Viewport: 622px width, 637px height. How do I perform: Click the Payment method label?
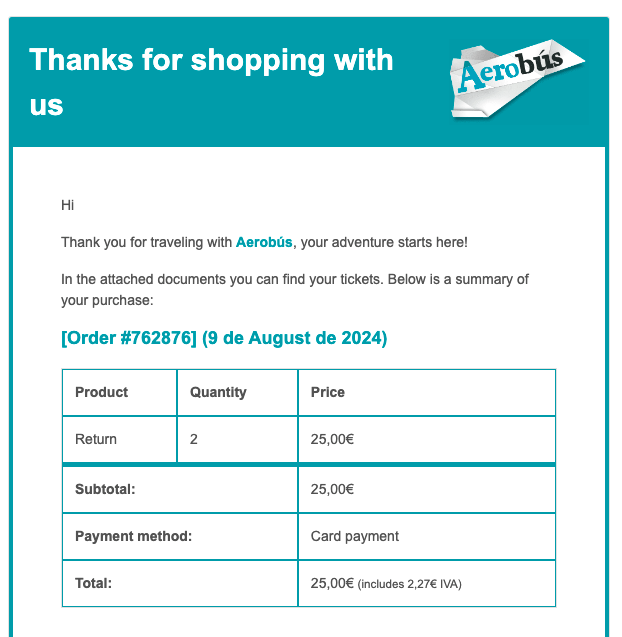point(134,536)
